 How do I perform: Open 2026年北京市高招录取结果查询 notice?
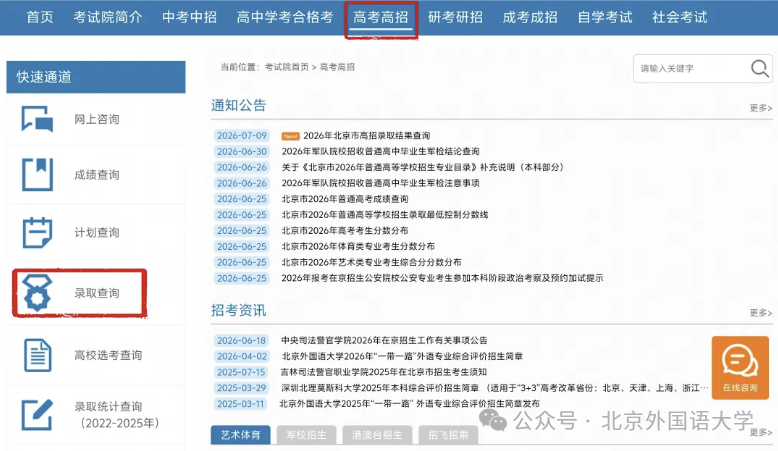(367, 135)
